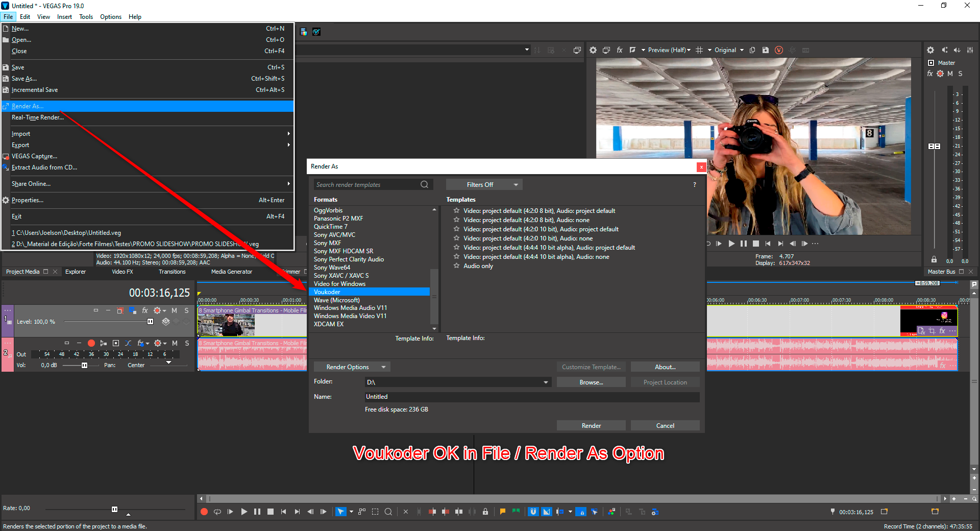Click the Name field containing Untitled

532,397
